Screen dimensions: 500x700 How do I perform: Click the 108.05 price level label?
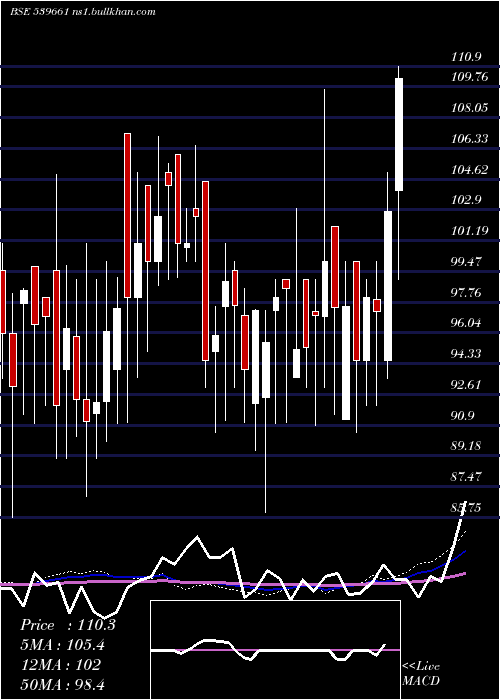(469, 108)
